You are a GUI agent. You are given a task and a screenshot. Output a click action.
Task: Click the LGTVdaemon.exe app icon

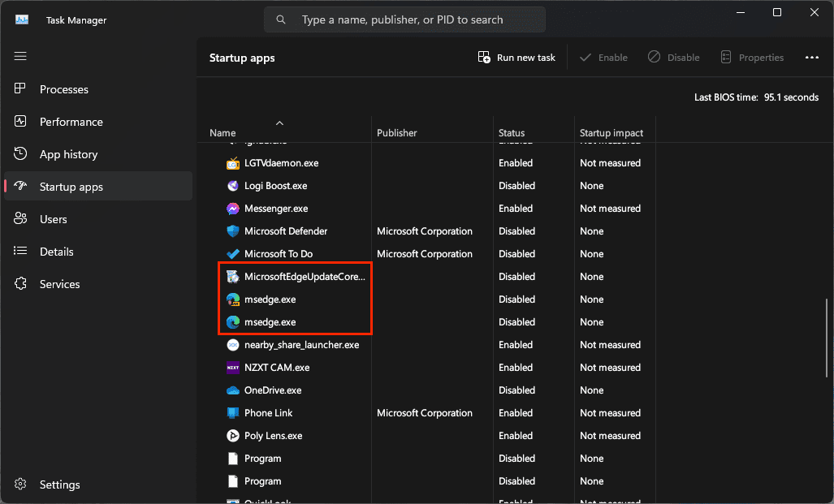point(233,163)
